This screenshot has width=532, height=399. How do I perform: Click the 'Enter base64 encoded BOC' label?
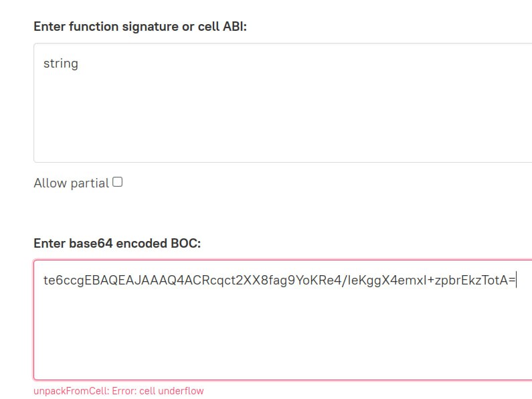tap(117, 243)
